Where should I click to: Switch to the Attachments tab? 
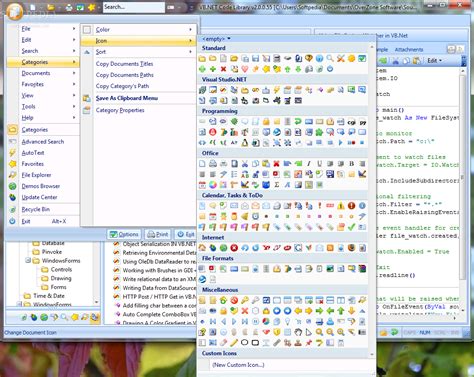tap(409, 49)
